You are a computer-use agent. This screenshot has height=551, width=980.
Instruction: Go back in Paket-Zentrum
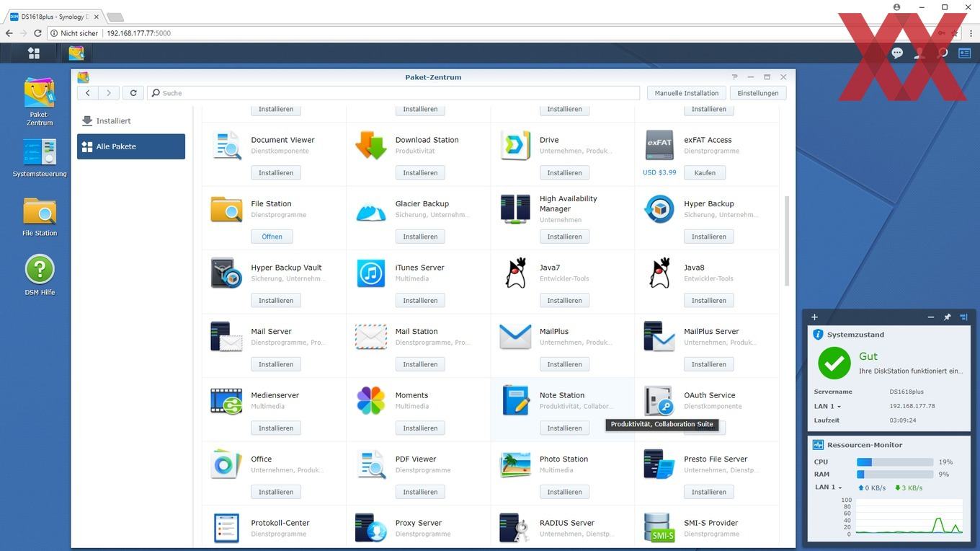tap(88, 93)
